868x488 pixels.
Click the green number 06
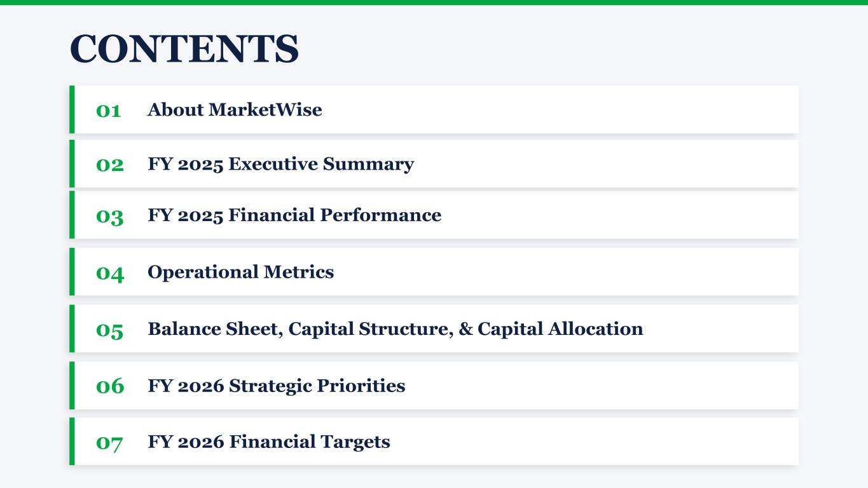[110, 386]
